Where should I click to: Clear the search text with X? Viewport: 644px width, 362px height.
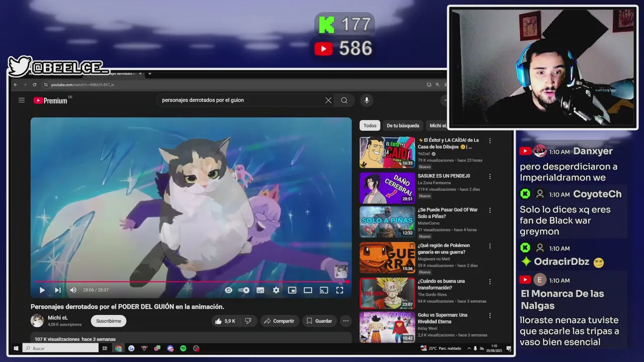point(328,100)
